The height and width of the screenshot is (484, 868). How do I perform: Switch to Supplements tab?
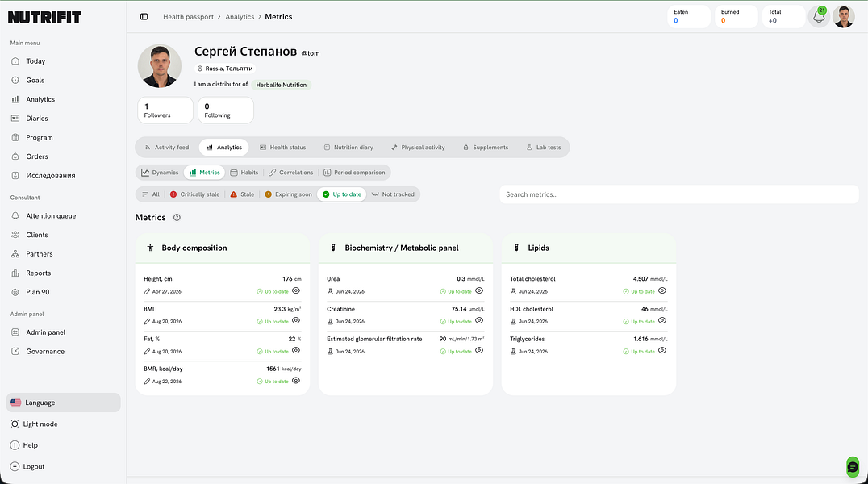(x=486, y=148)
